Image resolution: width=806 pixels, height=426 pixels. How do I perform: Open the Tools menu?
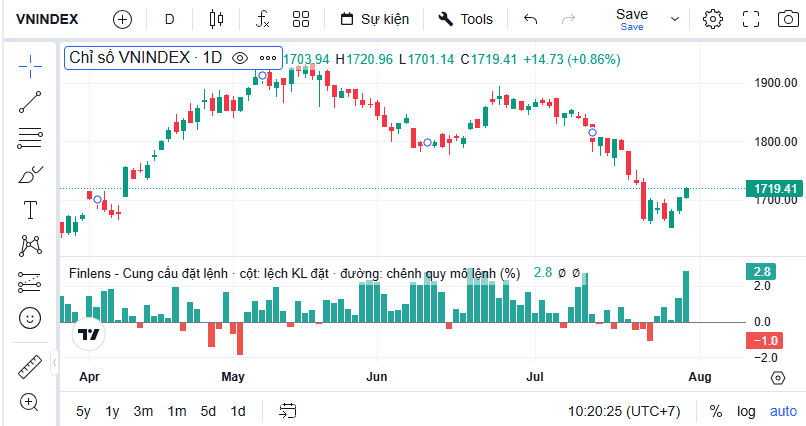click(x=465, y=20)
